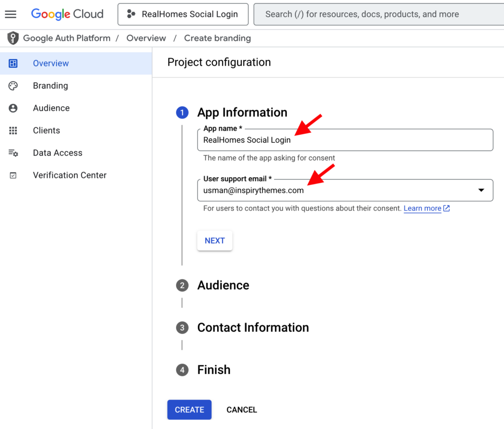Image resolution: width=504 pixels, height=429 pixels.
Task: Open the User support email dropdown
Action: point(345,190)
